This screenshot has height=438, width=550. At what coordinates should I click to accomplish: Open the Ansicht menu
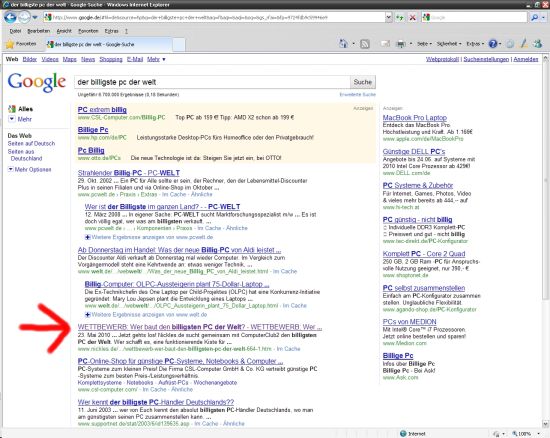(64, 31)
